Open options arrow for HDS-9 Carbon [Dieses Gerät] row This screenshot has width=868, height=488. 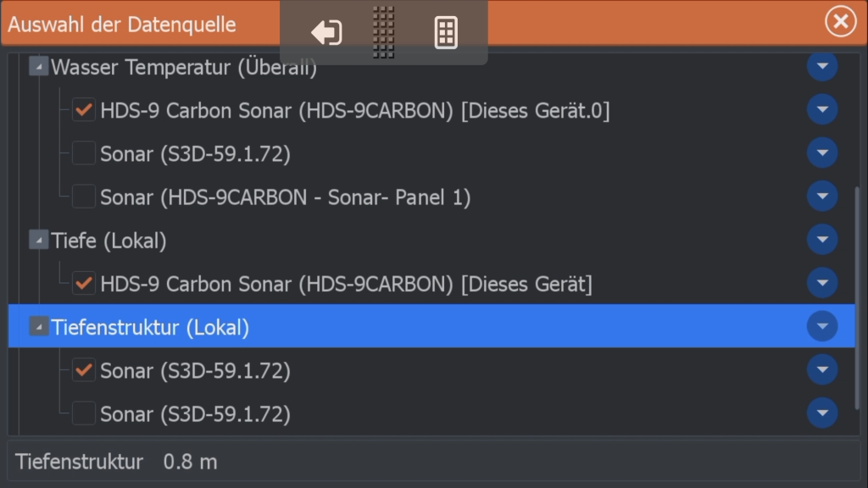822,283
